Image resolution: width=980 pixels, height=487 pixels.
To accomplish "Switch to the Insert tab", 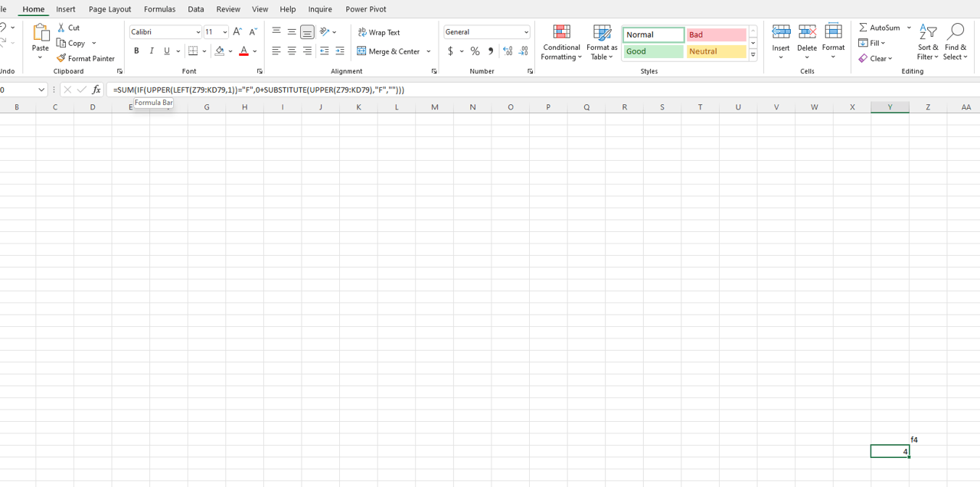I will 66,9.
